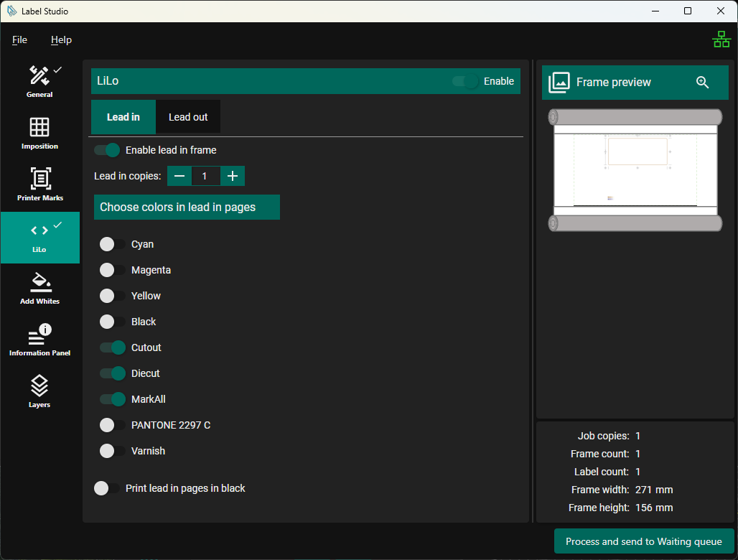Turn on the Cyan color toggle

tap(112, 245)
